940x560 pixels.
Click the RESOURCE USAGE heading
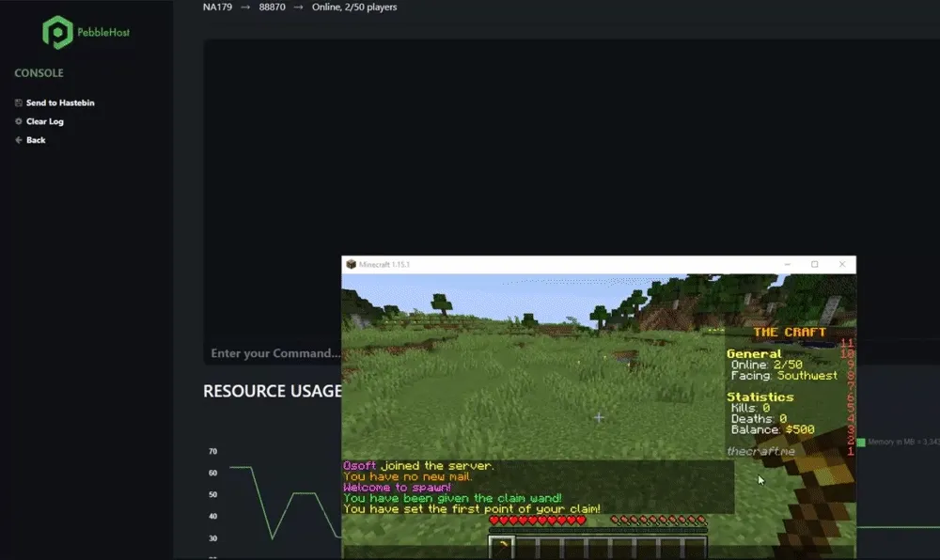[x=273, y=391]
